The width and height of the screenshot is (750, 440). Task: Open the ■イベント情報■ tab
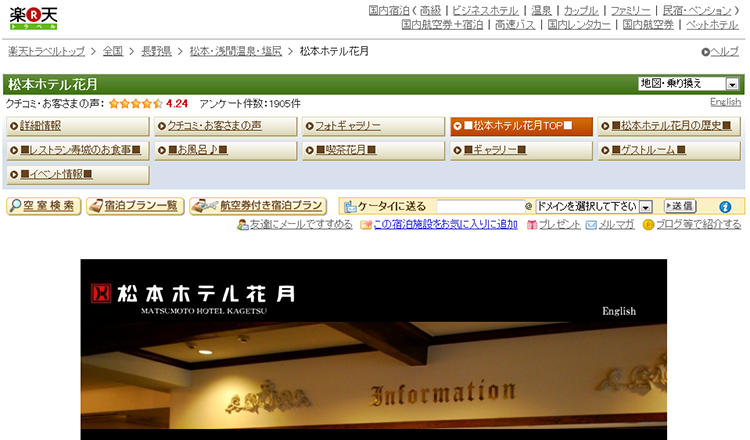[x=78, y=175]
